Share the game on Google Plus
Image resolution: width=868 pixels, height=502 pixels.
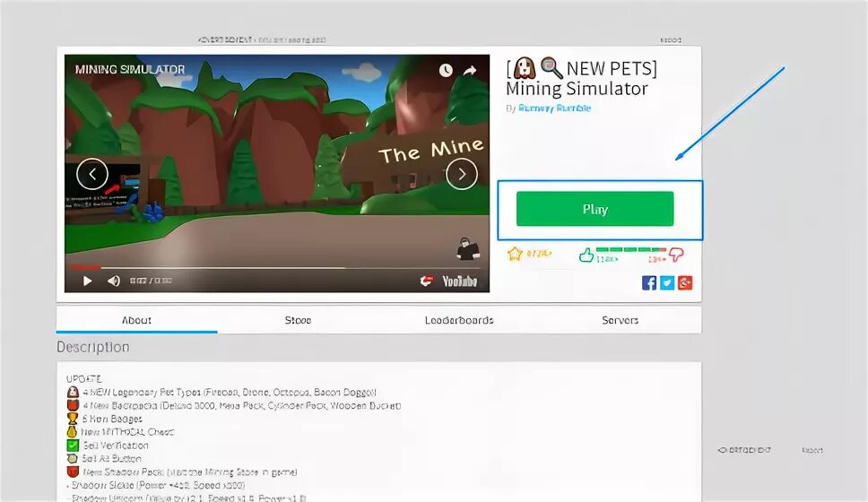pyautogui.click(x=685, y=283)
